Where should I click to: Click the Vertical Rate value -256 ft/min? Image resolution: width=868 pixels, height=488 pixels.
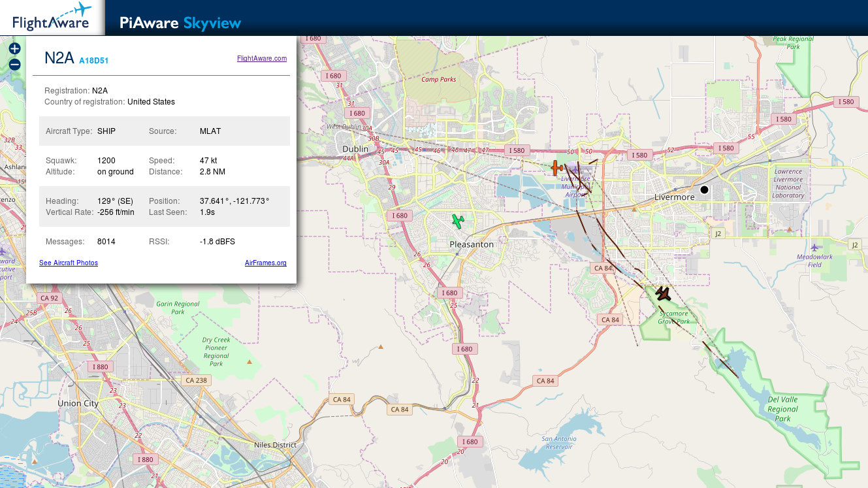(x=116, y=212)
